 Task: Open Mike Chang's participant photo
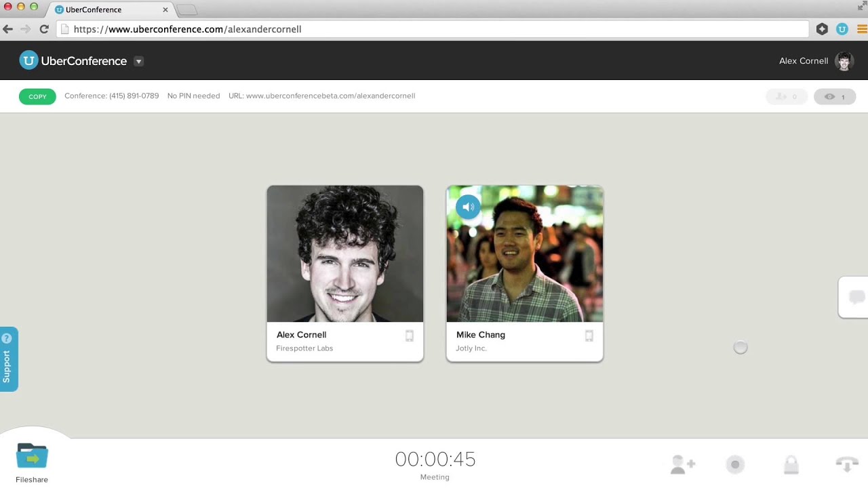click(x=525, y=253)
